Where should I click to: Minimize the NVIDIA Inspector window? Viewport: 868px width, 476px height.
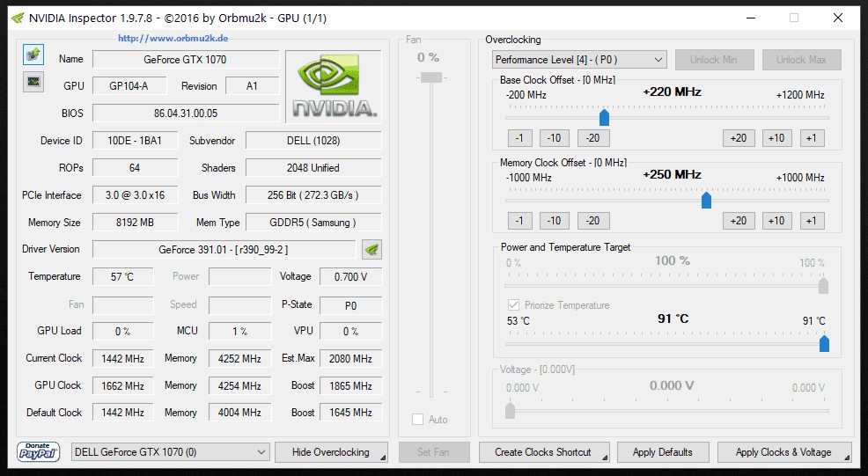tap(751, 18)
